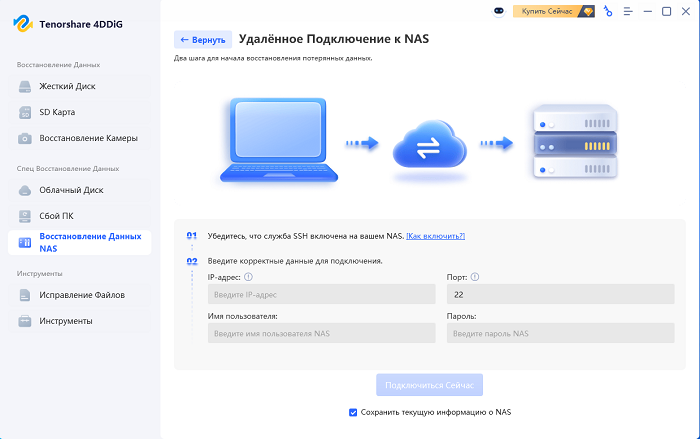Select SD Карта in sidebar
Viewport: 700px width, 439px height.
pyautogui.click(x=79, y=112)
